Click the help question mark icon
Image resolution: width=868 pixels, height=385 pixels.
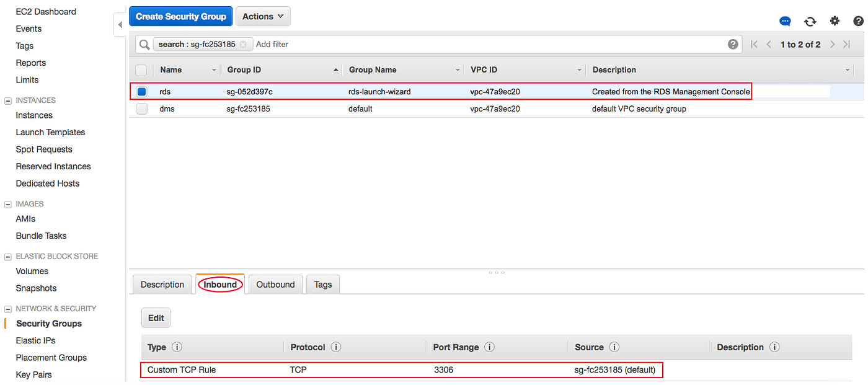[859, 20]
